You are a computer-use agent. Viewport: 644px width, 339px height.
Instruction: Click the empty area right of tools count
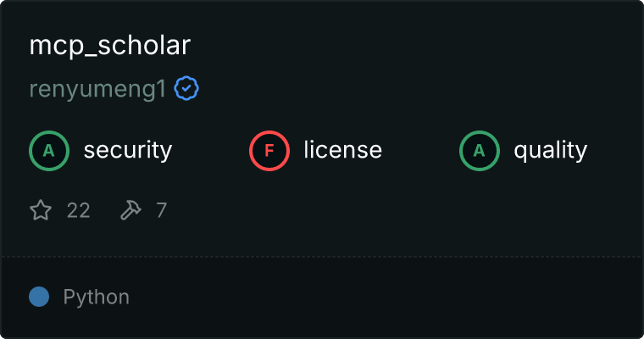point(402,210)
